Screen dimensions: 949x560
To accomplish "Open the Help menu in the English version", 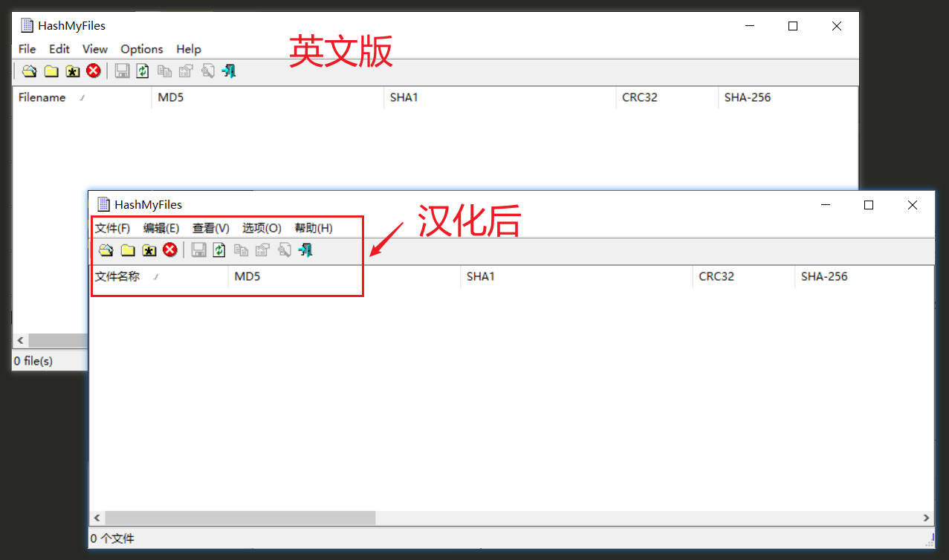I will [x=188, y=49].
